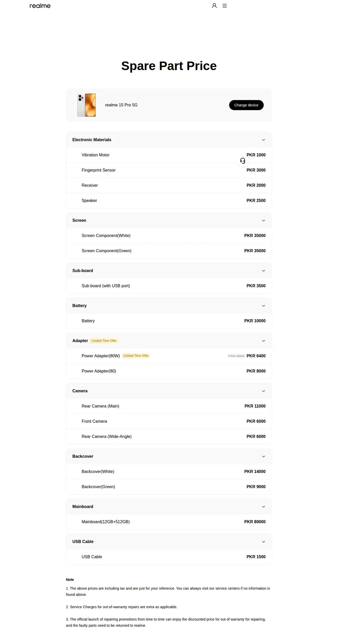This screenshot has height=644, width=338.
Task: Click the realme 15 Pro 5G phone image
Action: click(87, 105)
